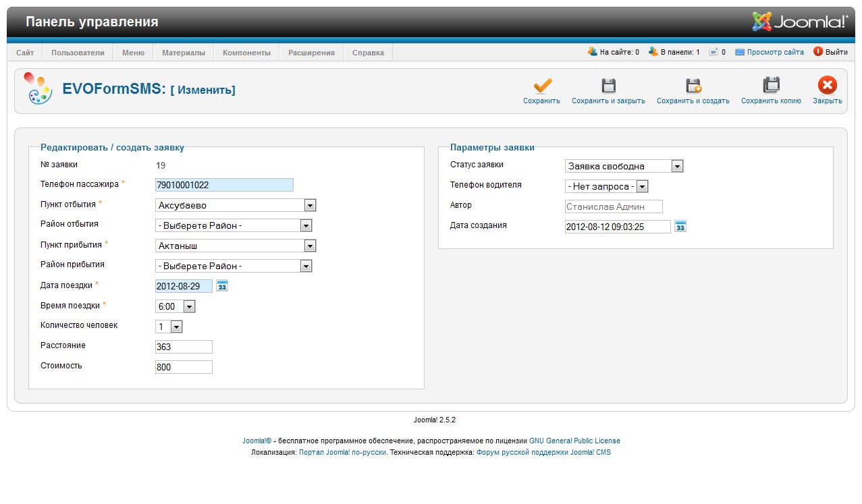
Task: Click the Выйти logout icon
Action: coord(818,51)
